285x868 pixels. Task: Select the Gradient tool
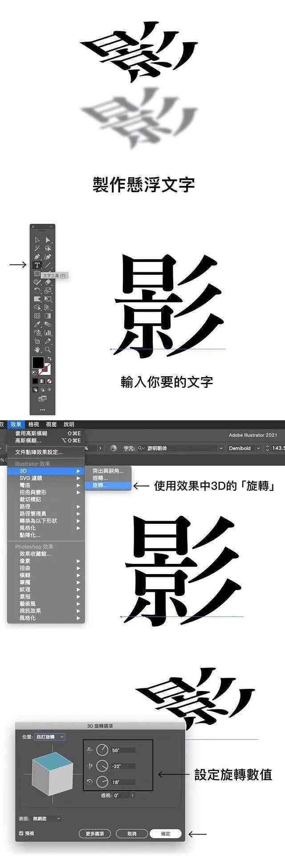coord(48,316)
